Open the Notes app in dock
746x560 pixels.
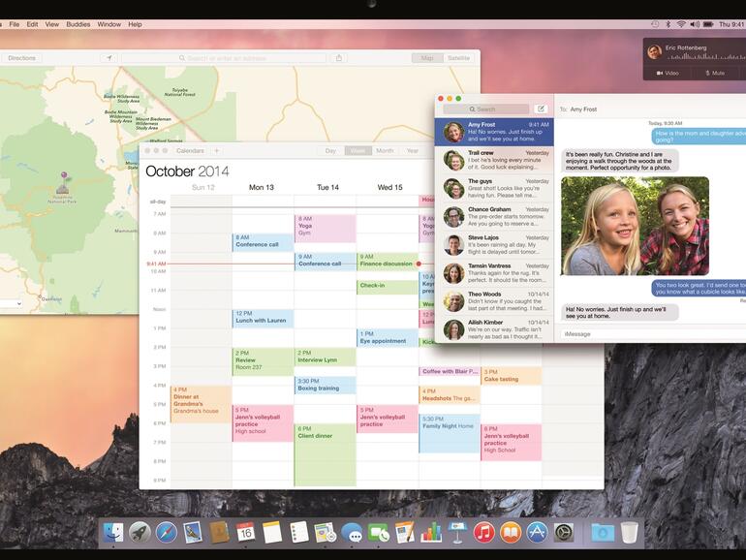coord(272,533)
